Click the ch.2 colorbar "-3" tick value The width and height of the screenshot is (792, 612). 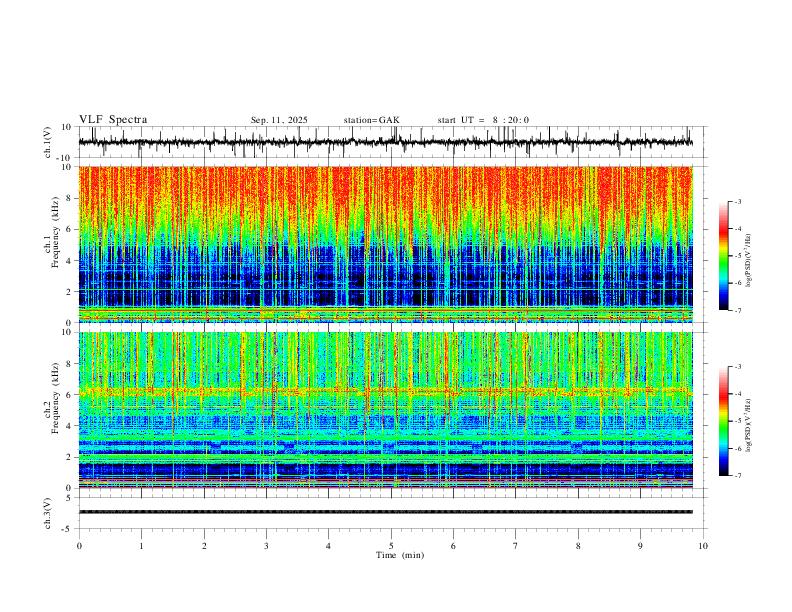point(738,367)
